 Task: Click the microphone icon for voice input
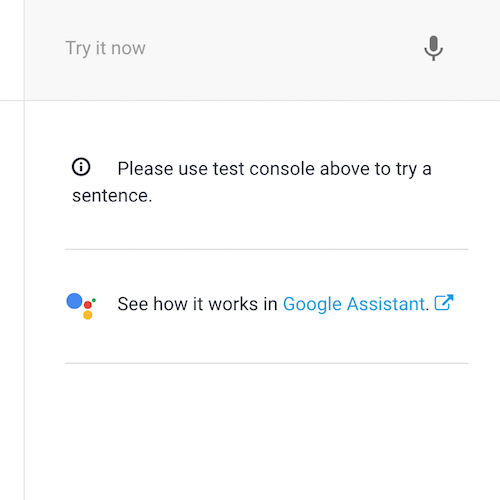click(x=433, y=48)
